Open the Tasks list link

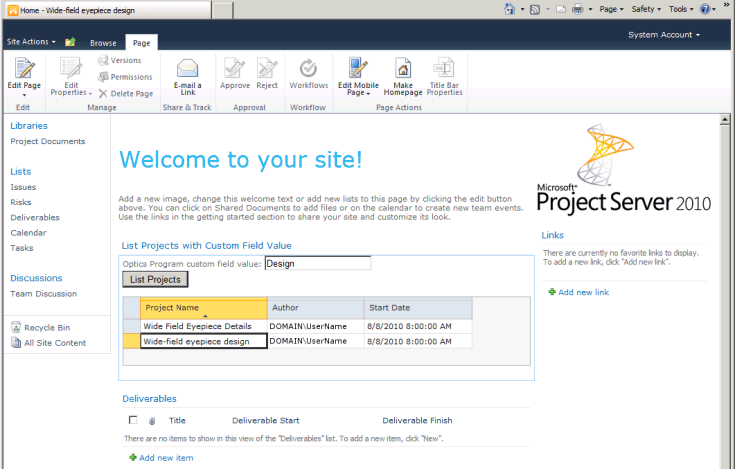click(x=22, y=248)
